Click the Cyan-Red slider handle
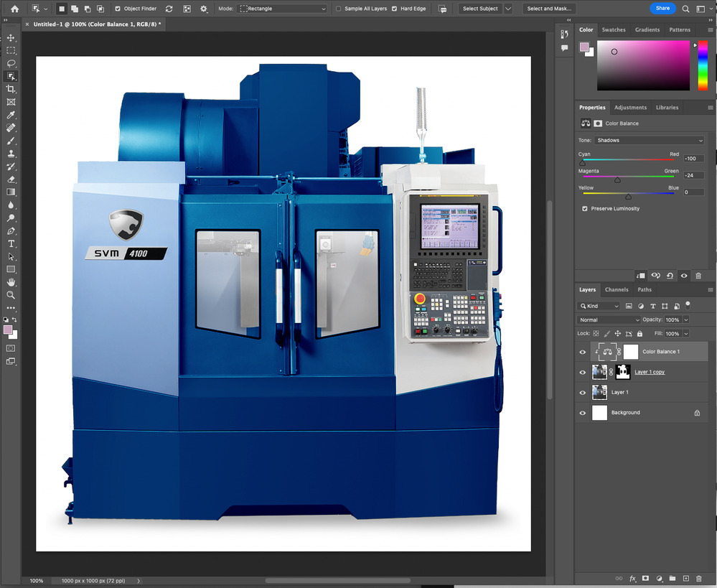 582,163
